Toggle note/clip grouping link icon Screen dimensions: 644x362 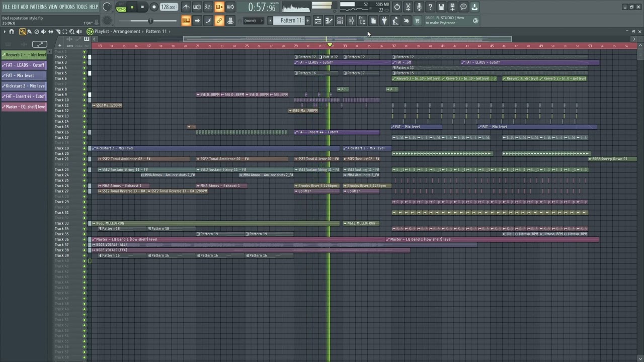219,21
